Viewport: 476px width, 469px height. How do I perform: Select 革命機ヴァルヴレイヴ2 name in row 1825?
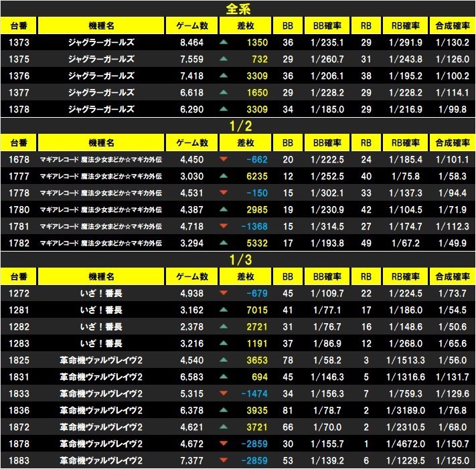[101, 360]
